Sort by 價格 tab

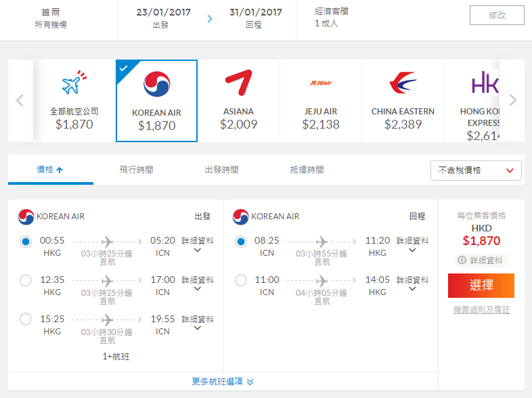coord(51,170)
